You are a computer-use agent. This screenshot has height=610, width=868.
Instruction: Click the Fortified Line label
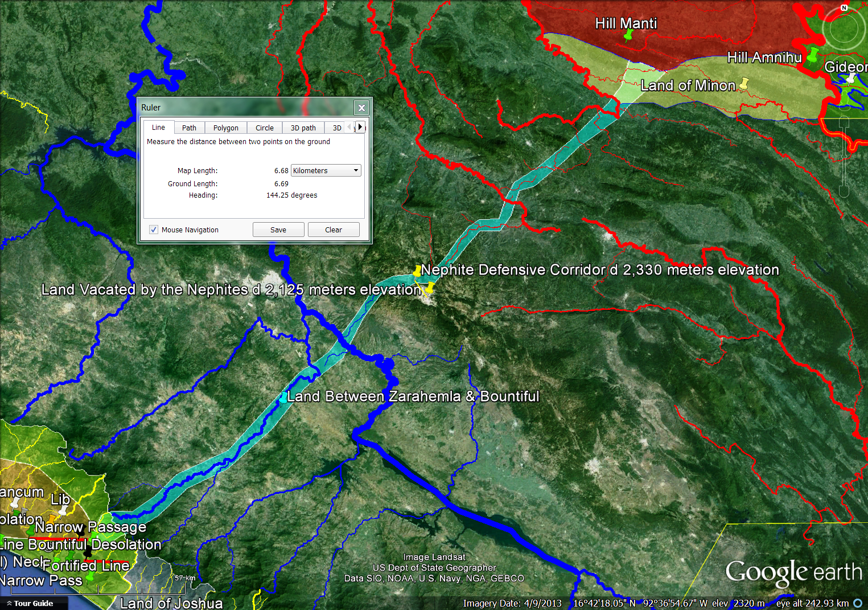[87, 566]
